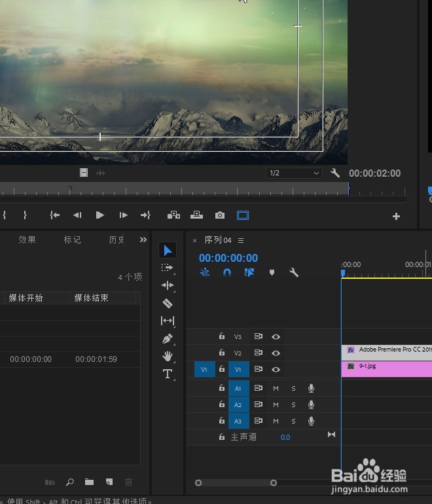Click the Lift button
This screenshot has height=504, width=432.
pos(173,215)
